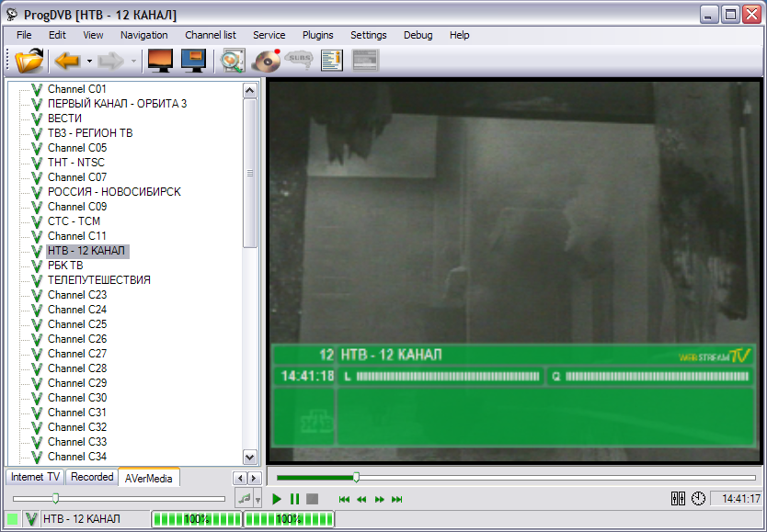Open the Service menu
Viewport: 767px width, 532px height.
tap(269, 35)
